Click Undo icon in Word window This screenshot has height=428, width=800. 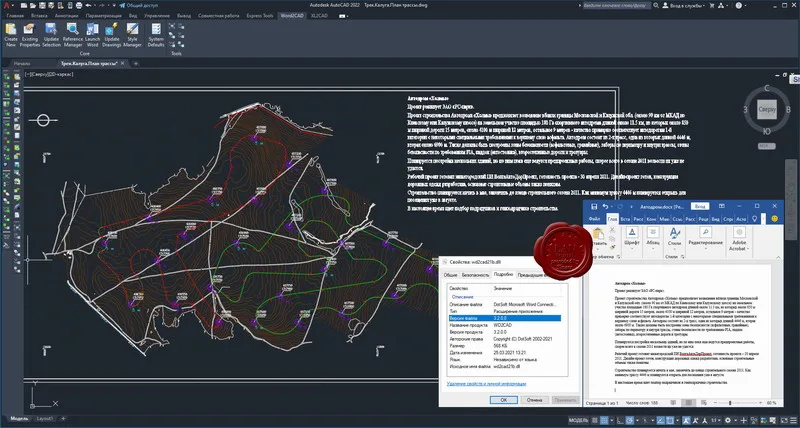click(606, 206)
